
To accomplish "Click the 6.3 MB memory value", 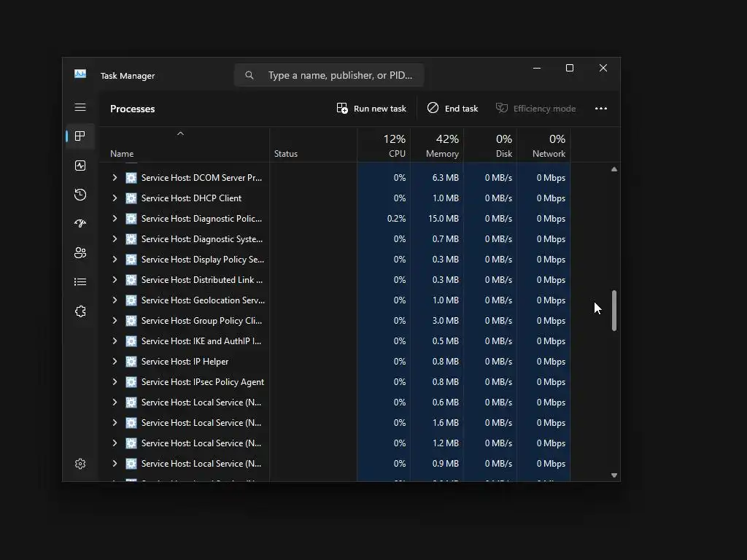I will click(x=446, y=178).
